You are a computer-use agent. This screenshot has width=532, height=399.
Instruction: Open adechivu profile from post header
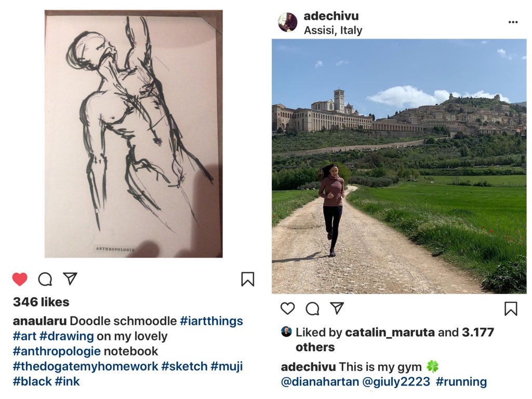click(x=331, y=16)
